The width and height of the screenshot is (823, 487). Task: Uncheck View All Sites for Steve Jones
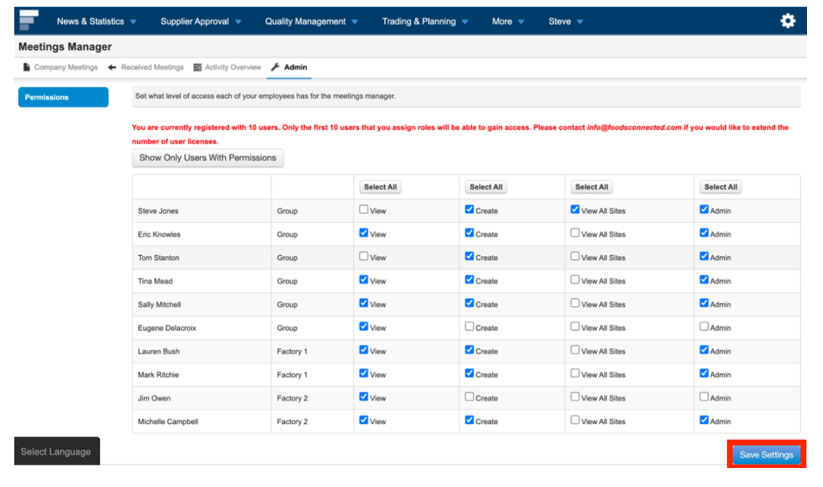[x=575, y=209]
